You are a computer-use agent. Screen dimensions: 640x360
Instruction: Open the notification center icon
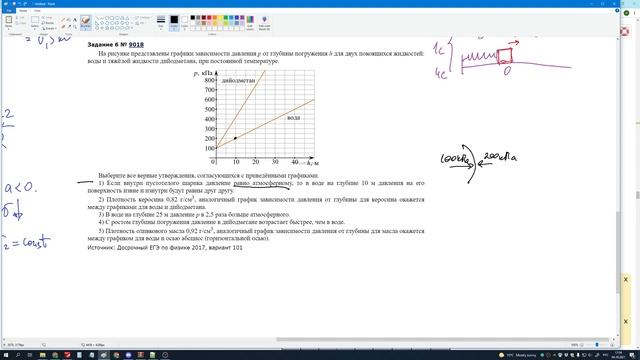632,355
